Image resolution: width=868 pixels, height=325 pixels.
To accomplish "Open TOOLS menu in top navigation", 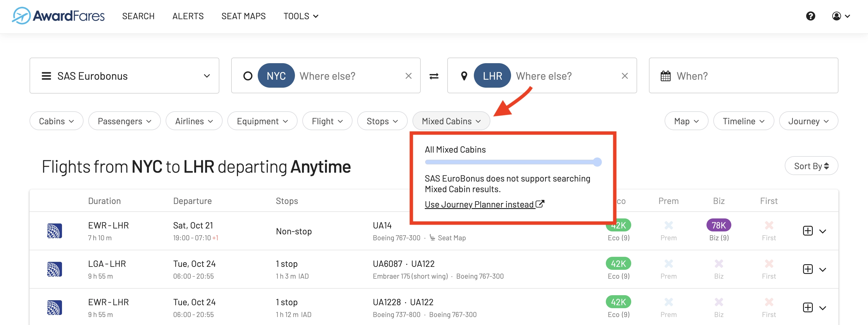I will (x=301, y=16).
